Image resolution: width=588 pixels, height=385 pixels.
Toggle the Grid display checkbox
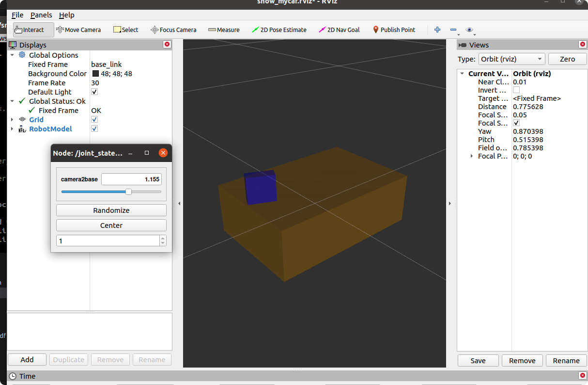click(94, 119)
